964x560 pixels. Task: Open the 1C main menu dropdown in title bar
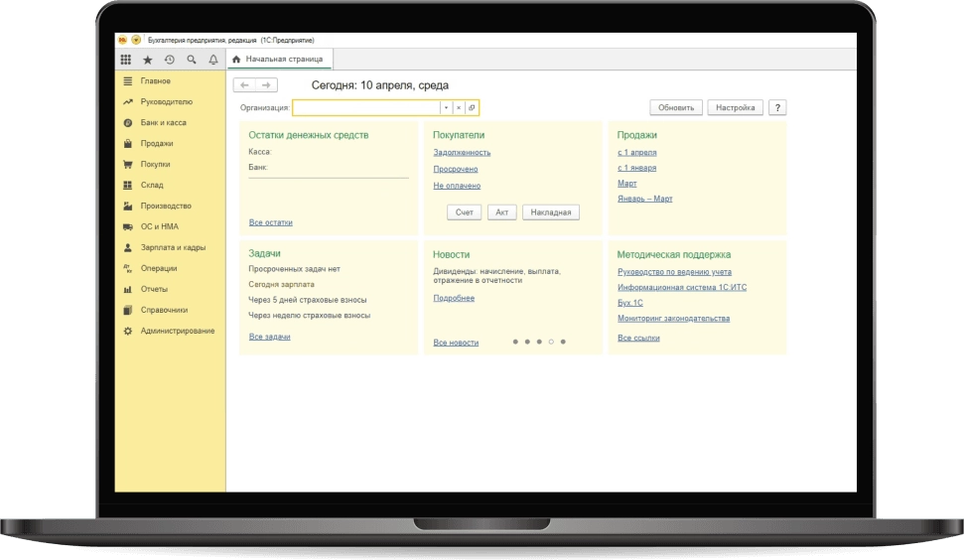(x=136, y=40)
